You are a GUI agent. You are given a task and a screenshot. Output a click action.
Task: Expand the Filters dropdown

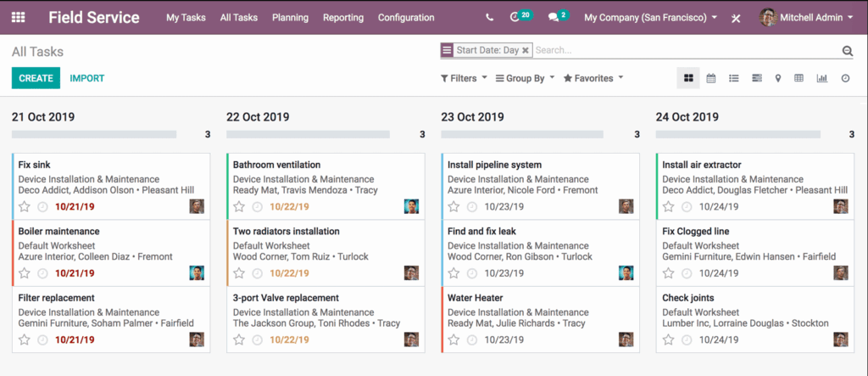coord(464,78)
